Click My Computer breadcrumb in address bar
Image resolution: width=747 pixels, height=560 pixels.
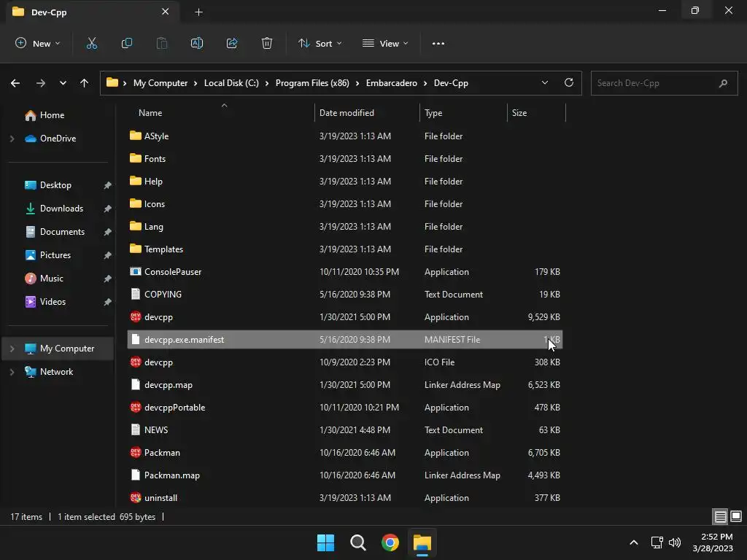[160, 83]
